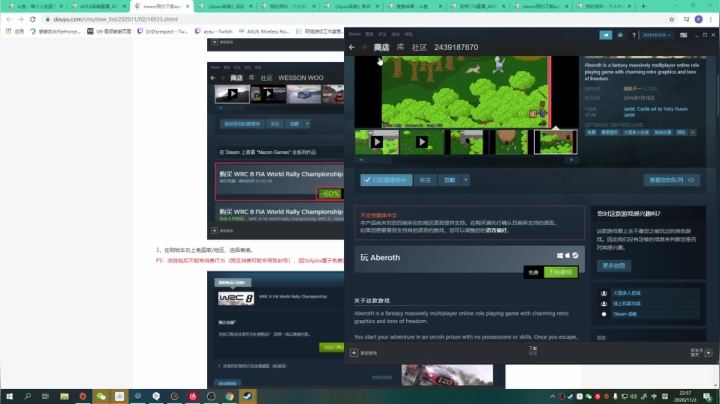Open Steam announcements megaphone icon
The image size is (720, 404).
click(x=606, y=35)
